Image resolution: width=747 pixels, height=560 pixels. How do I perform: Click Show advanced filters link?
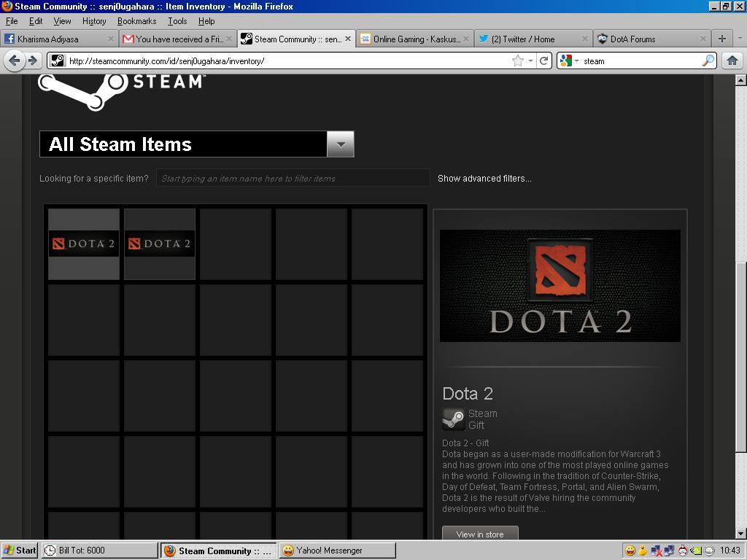pos(484,179)
